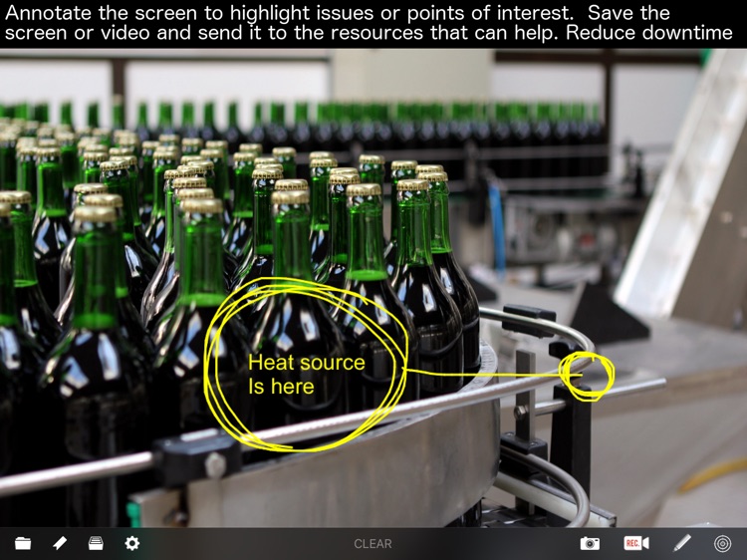This screenshot has height=560, width=747.
Task: Tap the concentric circles target icon
Action: (x=723, y=543)
